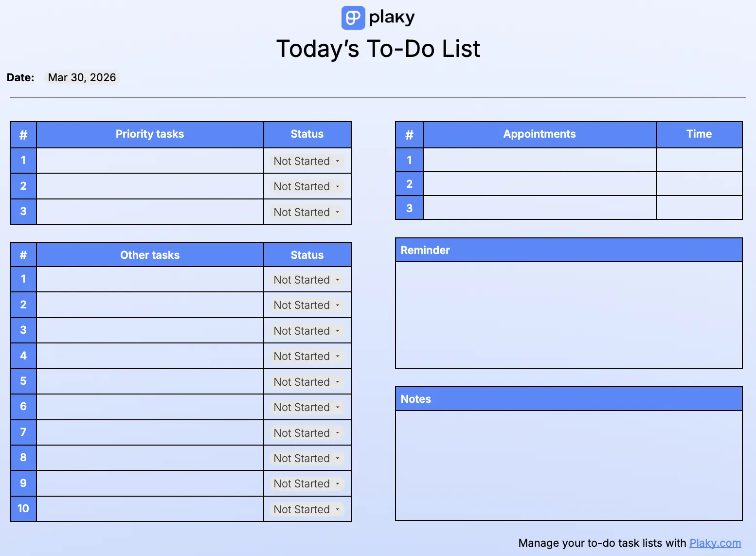Open the status dropdown for priority task 1
Image resolution: width=756 pixels, height=556 pixels.
coord(307,161)
